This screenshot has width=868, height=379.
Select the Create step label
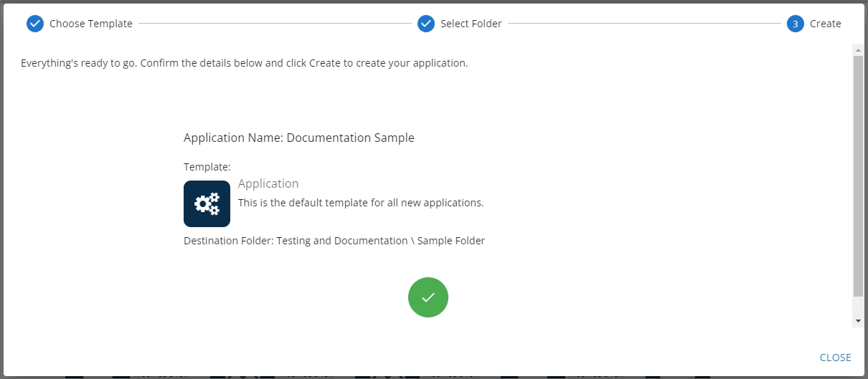coord(825,24)
